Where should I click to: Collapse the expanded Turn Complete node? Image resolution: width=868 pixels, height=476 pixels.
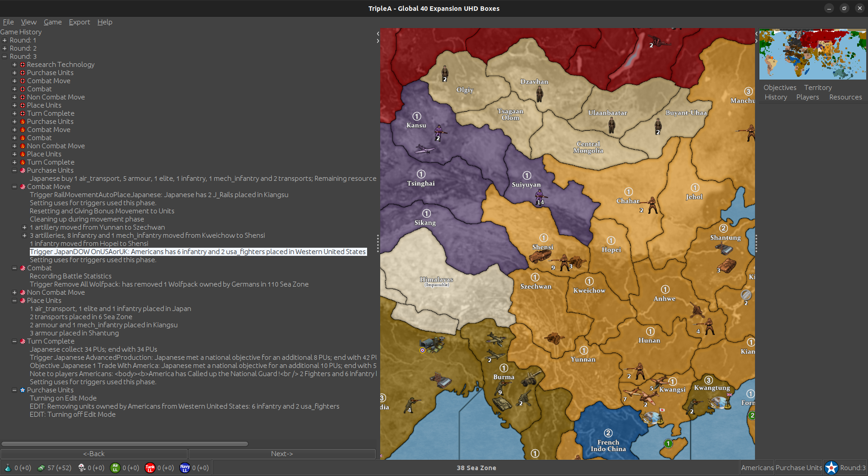click(14, 341)
